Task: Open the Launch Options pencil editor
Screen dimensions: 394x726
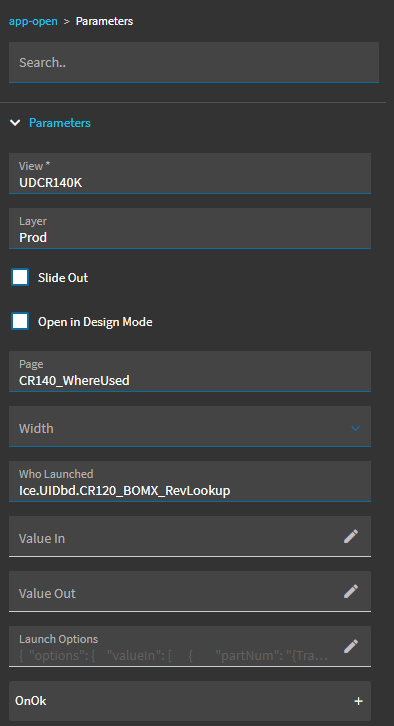Action: (x=351, y=646)
